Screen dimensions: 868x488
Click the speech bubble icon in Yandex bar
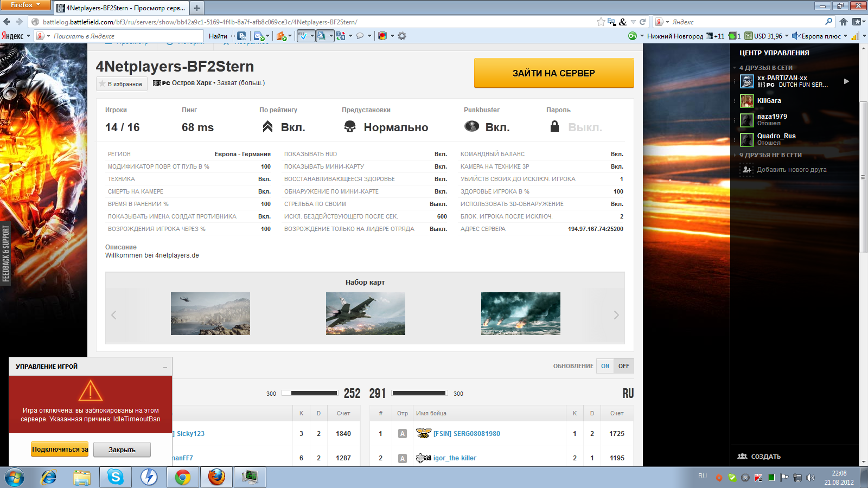pyautogui.click(x=360, y=36)
